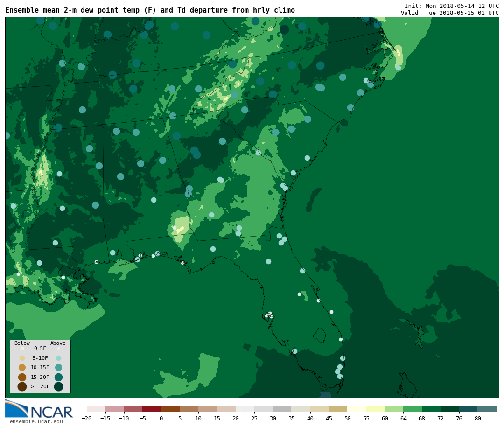Viewport: 504px width, 427px height.
Task: Click the '72' colorbar tick label
Action: click(x=441, y=418)
